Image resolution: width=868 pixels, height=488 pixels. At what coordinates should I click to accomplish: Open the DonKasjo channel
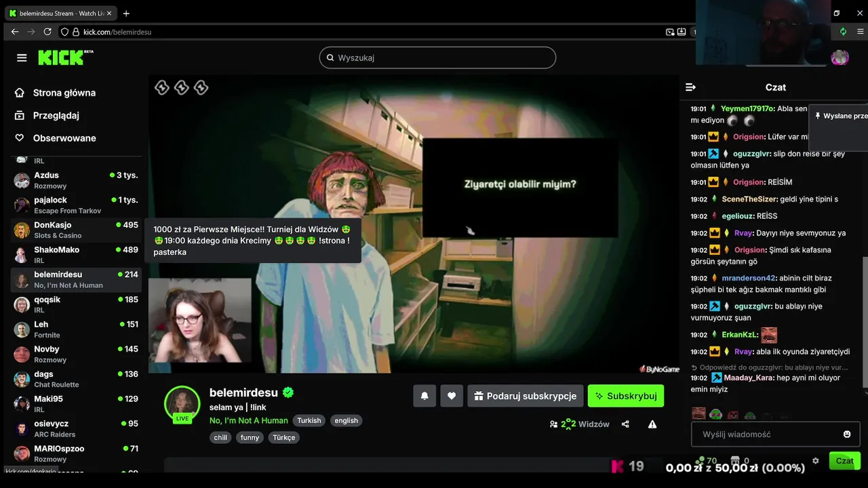click(x=76, y=230)
